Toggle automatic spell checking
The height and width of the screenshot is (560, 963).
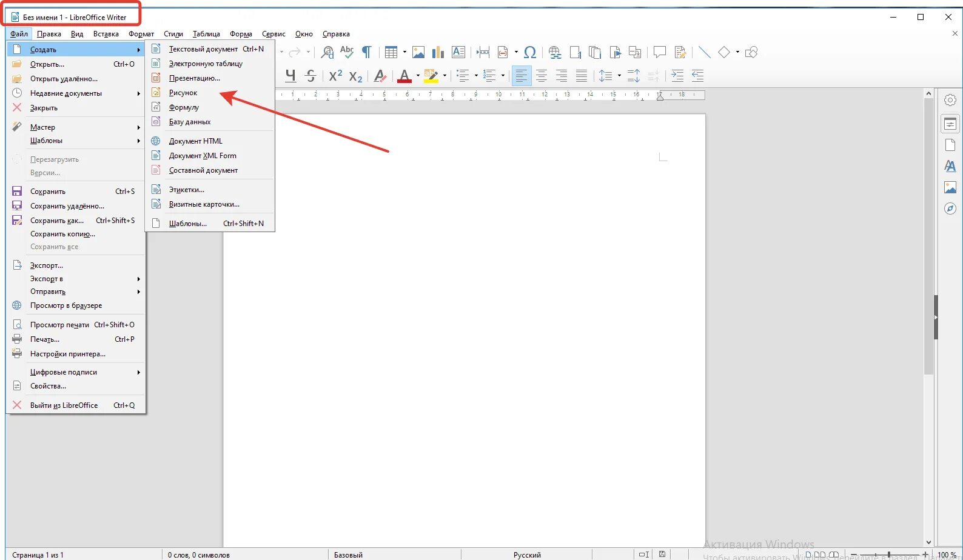click(x=347, y=52)
